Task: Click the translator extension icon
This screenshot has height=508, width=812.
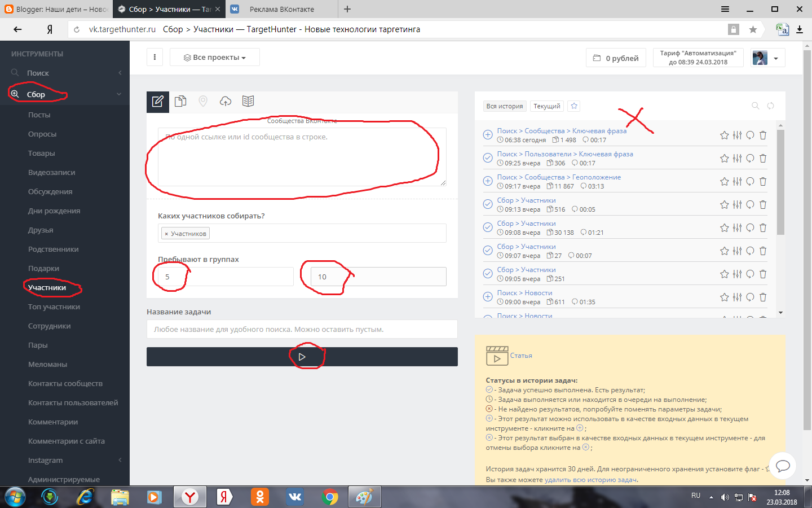Action: coord(782,29)
